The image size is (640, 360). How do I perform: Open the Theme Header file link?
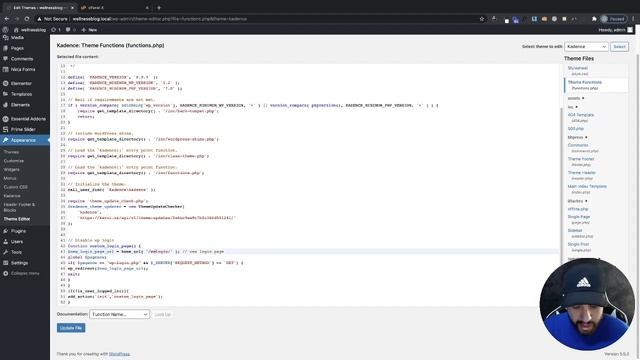coord(582,173)
